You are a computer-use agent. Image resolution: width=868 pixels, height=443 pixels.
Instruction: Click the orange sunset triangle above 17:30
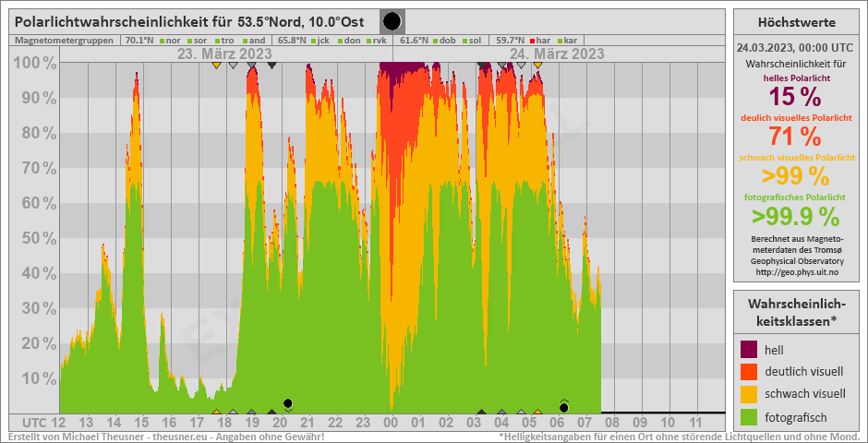tap(216, 66)
